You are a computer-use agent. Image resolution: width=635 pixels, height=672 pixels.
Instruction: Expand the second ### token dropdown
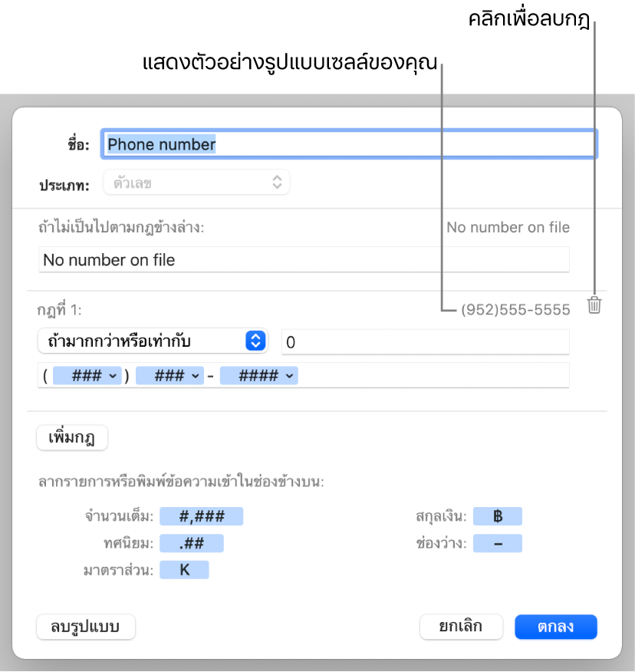point(169,376)
